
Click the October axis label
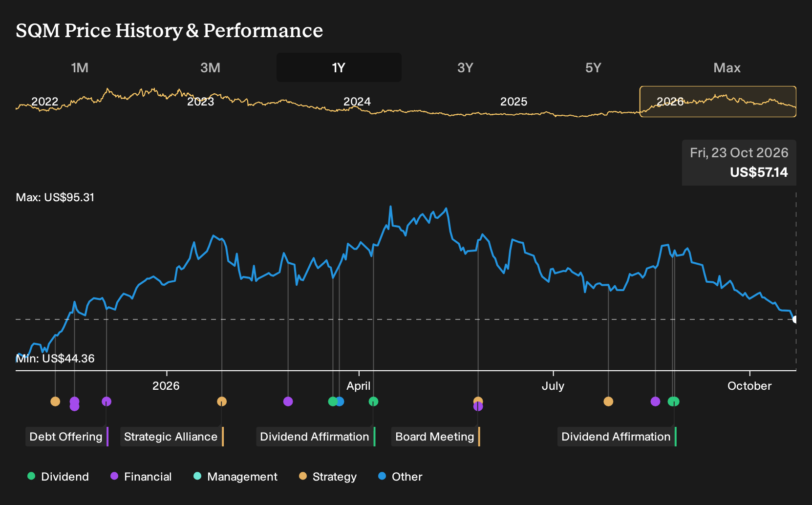click(749, 386)
